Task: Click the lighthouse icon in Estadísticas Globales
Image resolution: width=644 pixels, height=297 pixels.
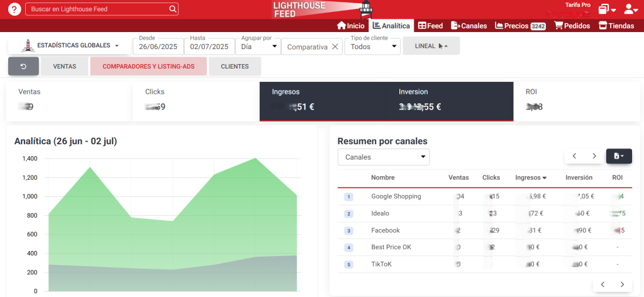Action: pyautogui.click(x=28, y=45)
